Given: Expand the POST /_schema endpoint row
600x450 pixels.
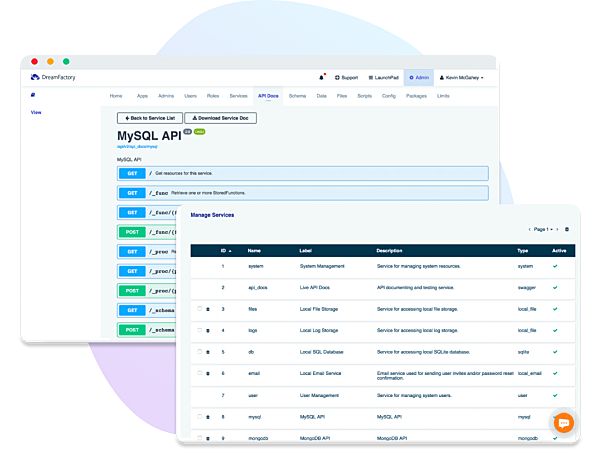Looking at the screenshot, I should tap(147, 330).
